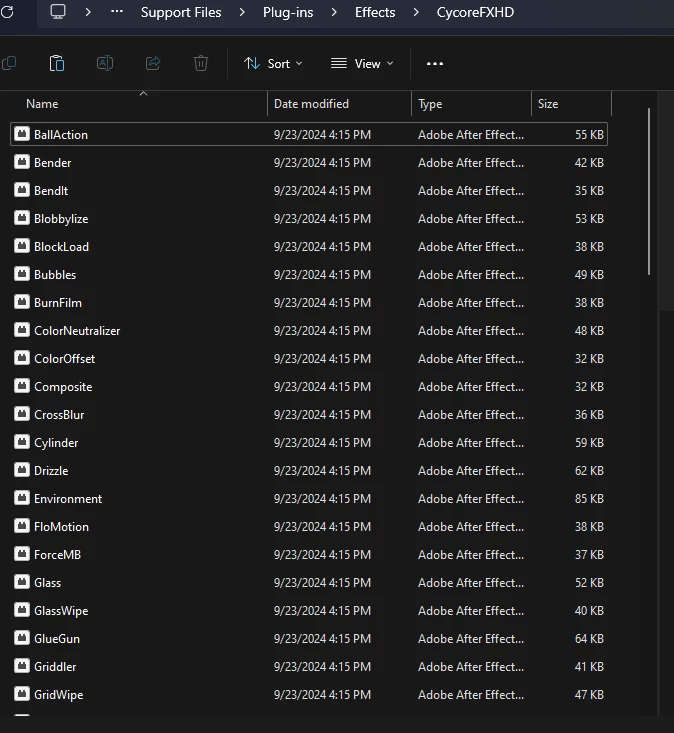Select the BendIt plugin icon
The width and height of the screenshot is (674, 733).
coord(22,190)
